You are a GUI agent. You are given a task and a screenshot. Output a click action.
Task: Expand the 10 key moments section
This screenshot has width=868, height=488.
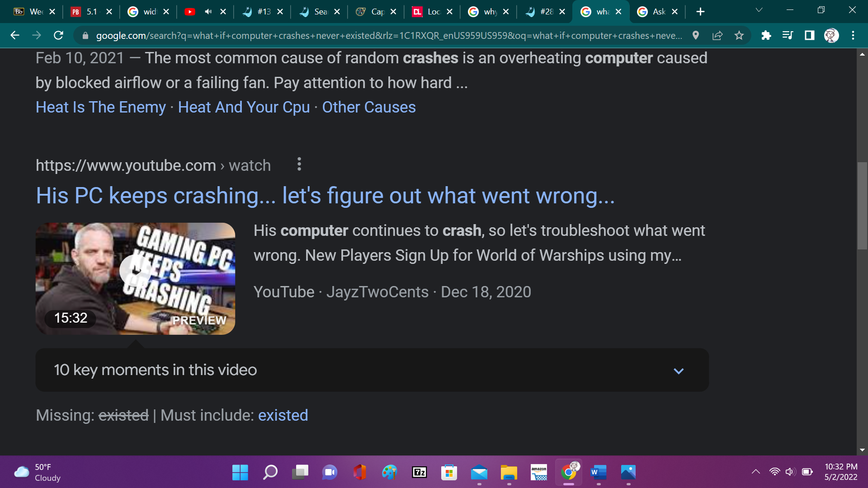click(678, 371)
